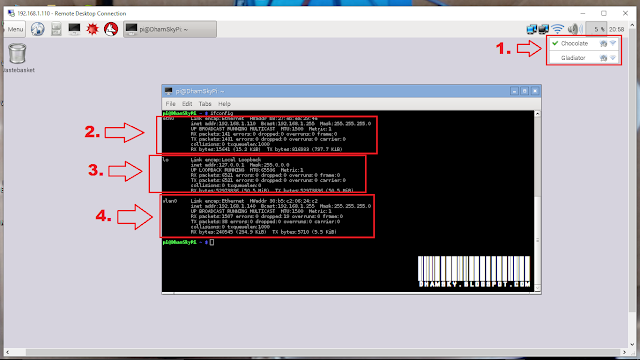This screenshot has height=360, width=640.
Task: Click the 20:58 panel clock
Action: 616,29
